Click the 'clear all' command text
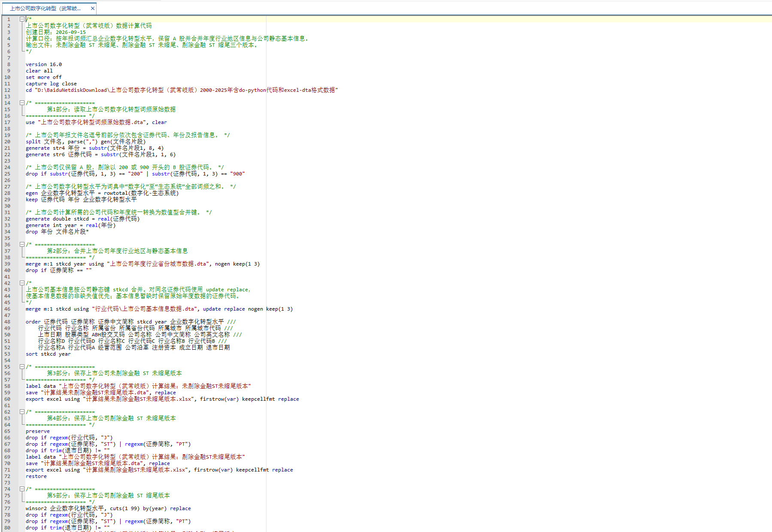The image size is (772, 532). (39, 71)
